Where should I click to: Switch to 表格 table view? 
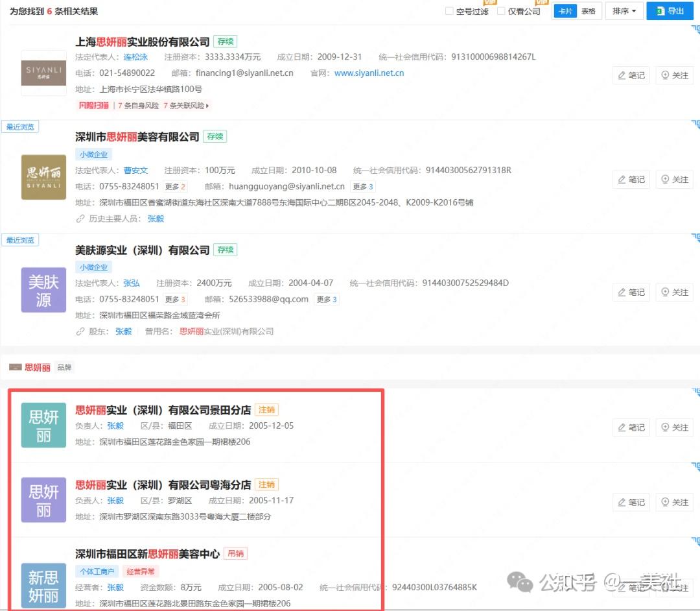(589, 11)
